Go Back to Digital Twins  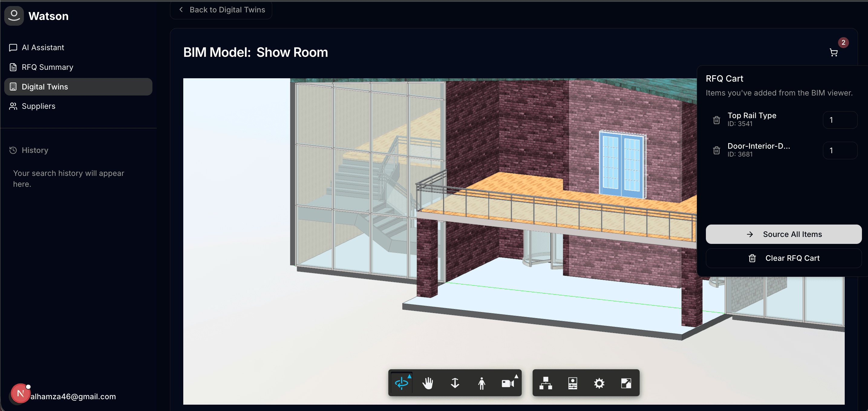[222, 10]
